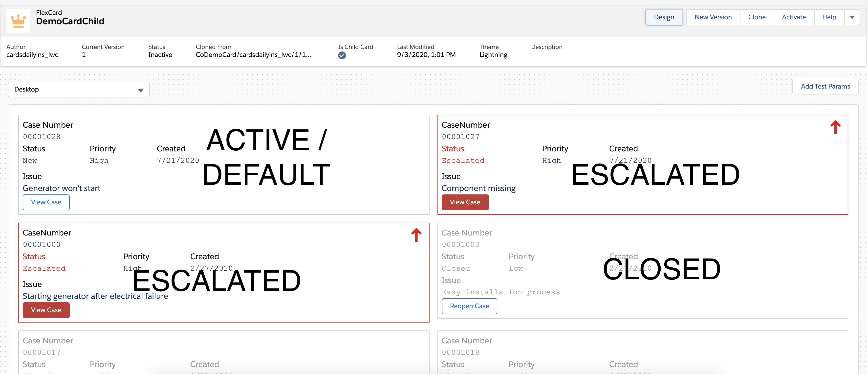
Task: Click View Case for case 00001027
Action: coord(465,202)
